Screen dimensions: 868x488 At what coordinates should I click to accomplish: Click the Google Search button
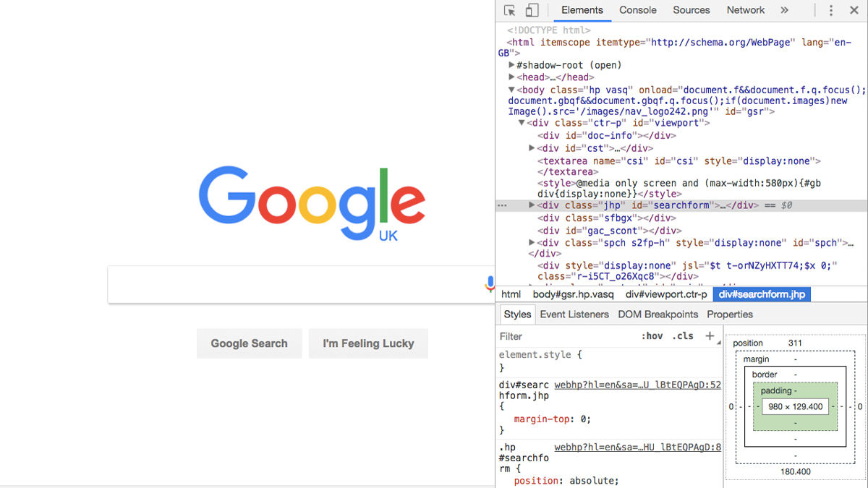point(249,343)
